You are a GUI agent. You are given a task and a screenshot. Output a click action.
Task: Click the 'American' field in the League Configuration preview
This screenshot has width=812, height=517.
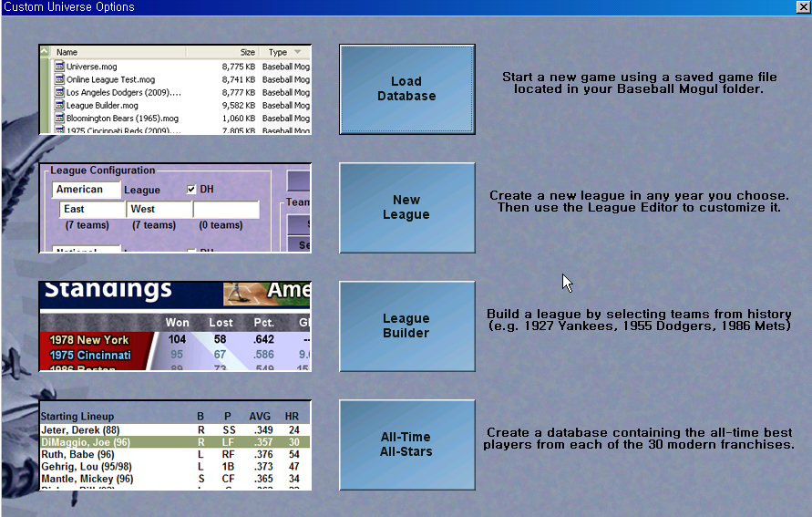click(86, 190)
